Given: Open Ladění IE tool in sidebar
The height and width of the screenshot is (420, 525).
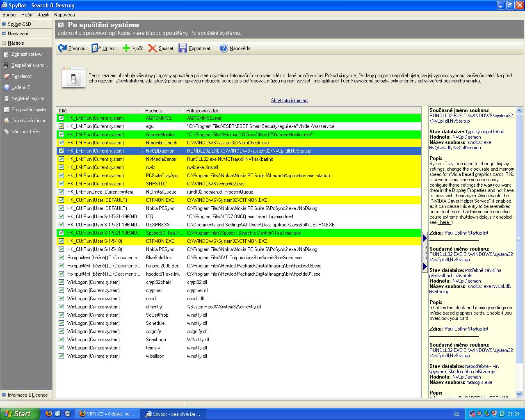Looking at the screenshot, I should pyautogui.click(x=6, y=87).
